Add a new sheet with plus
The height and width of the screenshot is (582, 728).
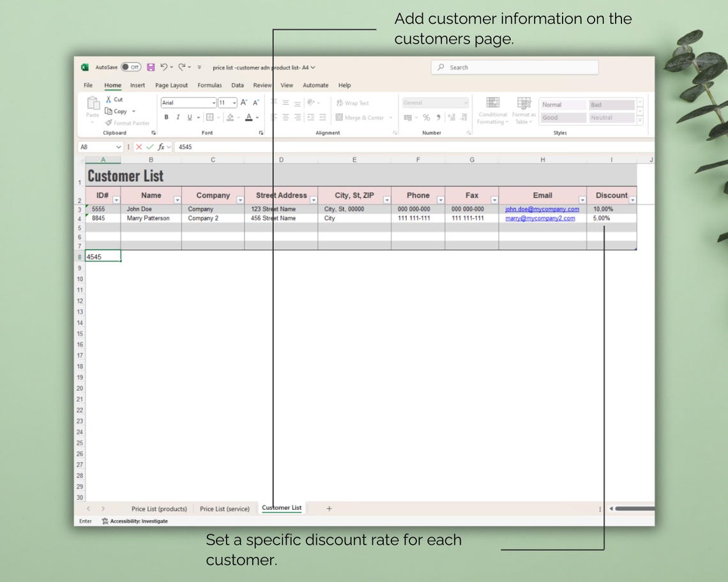[329, 509]
